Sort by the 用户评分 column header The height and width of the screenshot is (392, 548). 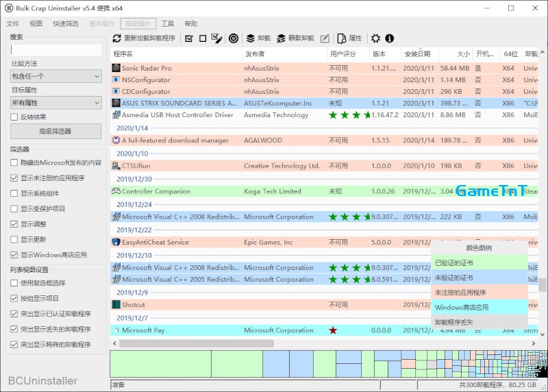click(x=348, y=54)
